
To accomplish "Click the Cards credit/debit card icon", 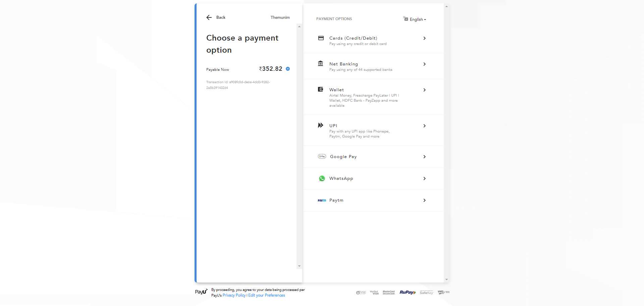I will (321, 38).
